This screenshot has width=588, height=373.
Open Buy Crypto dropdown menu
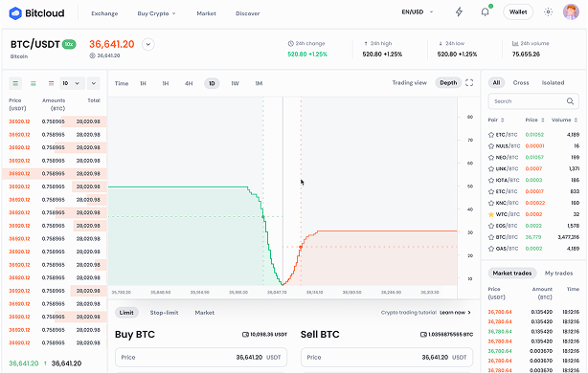[156, 13]
